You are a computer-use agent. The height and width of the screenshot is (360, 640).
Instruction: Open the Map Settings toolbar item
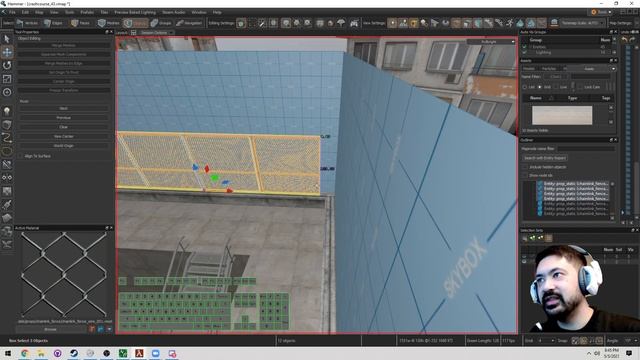click(620, 23)
